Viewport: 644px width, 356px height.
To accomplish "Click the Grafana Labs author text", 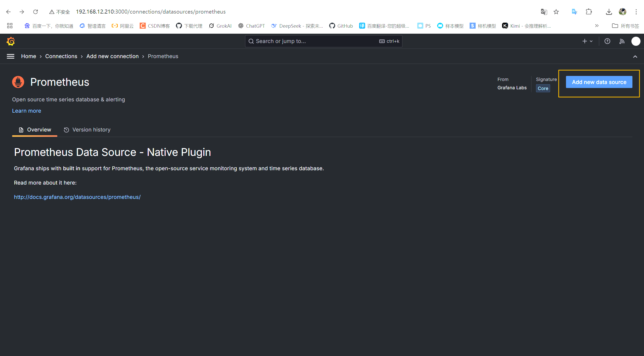I will pos(512,88).
